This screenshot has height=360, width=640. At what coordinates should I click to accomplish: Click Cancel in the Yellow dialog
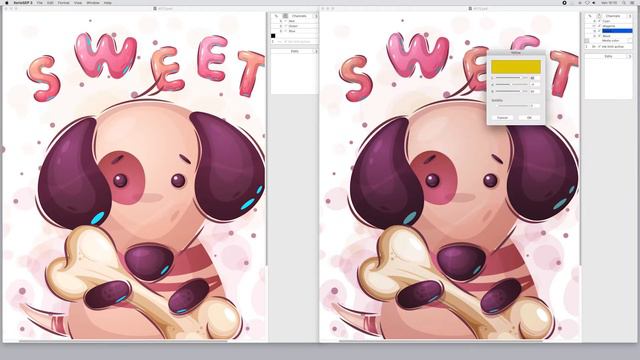(x=502, y=118)
